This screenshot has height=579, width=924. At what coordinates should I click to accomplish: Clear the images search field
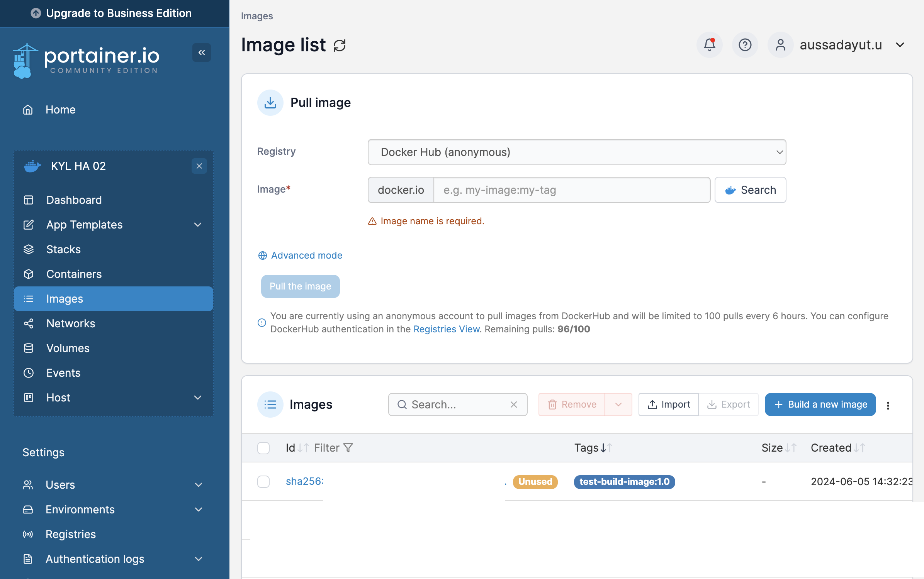pyautogui.click(x=513, y=405)
